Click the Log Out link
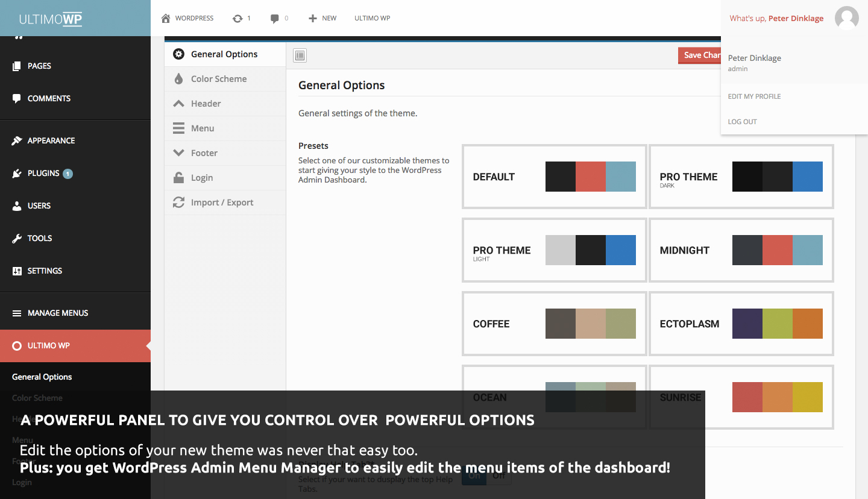Viewport: 868px width, 499px height. pyautogui.click(x=742, y=122)
